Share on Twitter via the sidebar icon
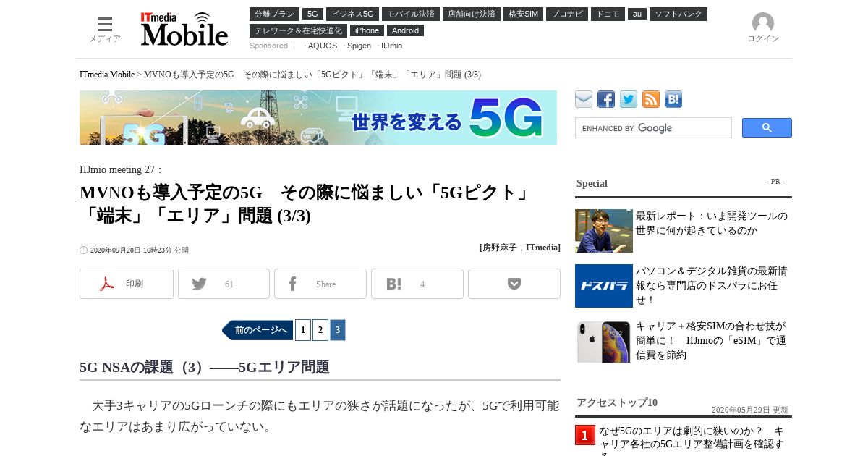Screen dimensions: 868x456 click(x=629, y=99)
